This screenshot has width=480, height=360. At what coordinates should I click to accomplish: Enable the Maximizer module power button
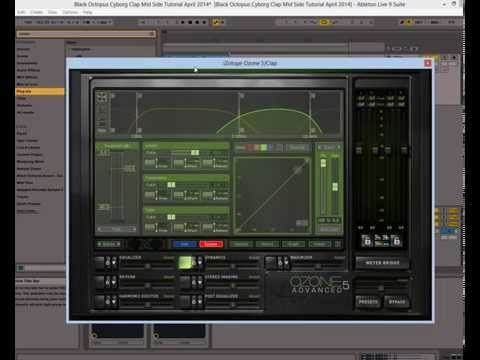[x=271, y=263]
